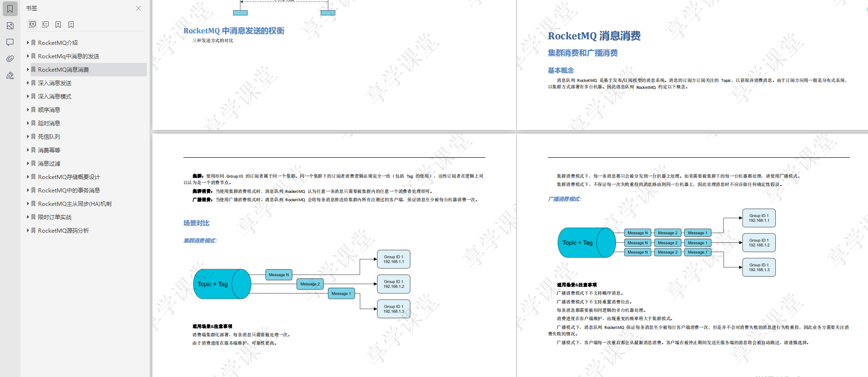Click the bookmark icon beside 顺序消息
The image size is (868, 377).
coord(33,110)
